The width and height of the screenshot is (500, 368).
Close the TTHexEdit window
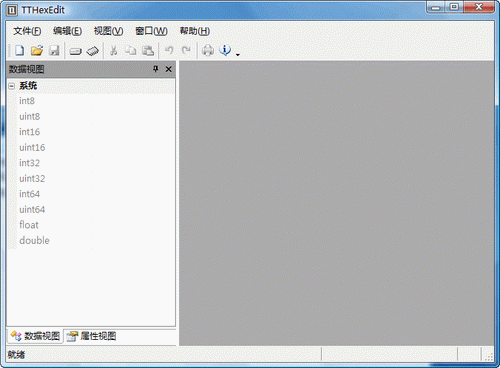click(478, 7)
